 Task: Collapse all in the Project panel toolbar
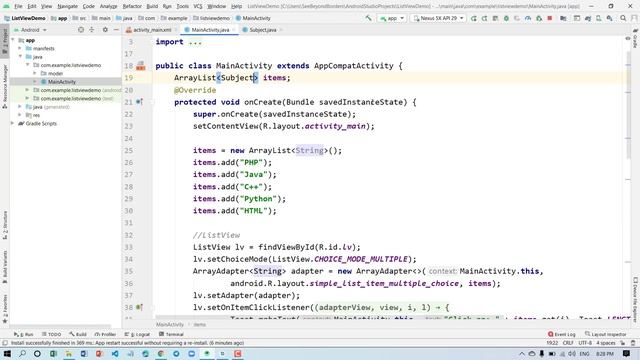coord(92,30)
